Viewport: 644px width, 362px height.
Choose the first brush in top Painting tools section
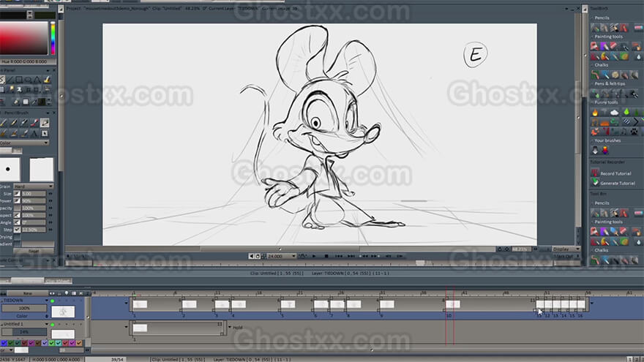tap(595, 46)
